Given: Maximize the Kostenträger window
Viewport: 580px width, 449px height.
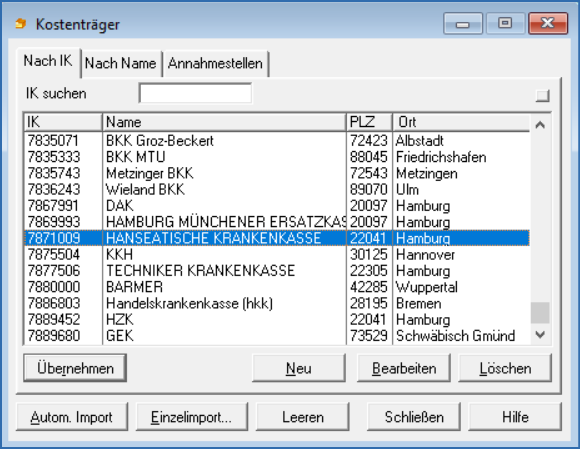Looking at the screenshot, I should (x=505, y=23).
